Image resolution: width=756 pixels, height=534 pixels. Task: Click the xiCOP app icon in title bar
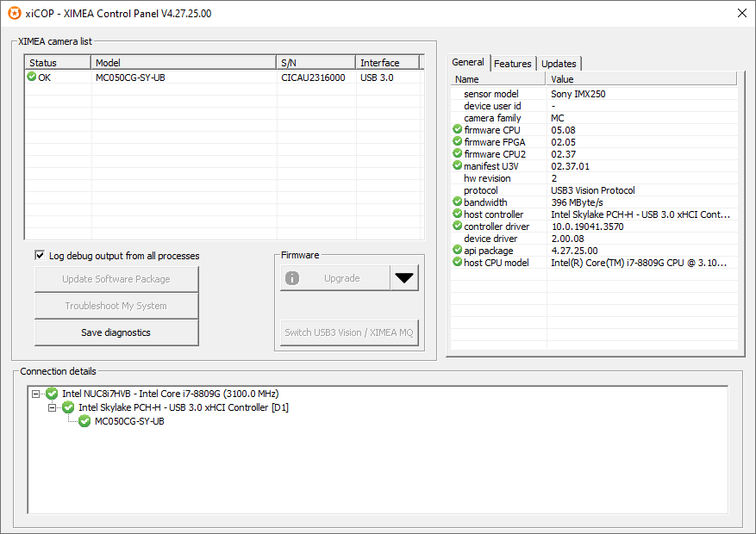15,13
